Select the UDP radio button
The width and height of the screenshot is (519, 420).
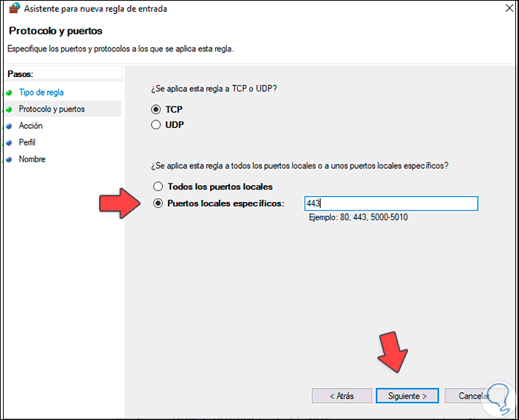(156, 125)
